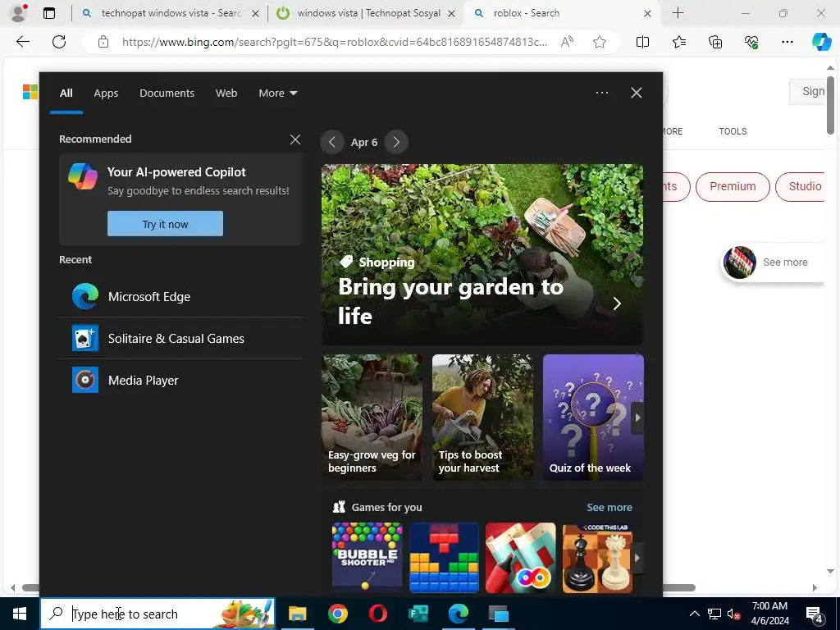Launch the red ribbon puzzle game
This screenshot has height=630, width=840.
tap(521, 558)
